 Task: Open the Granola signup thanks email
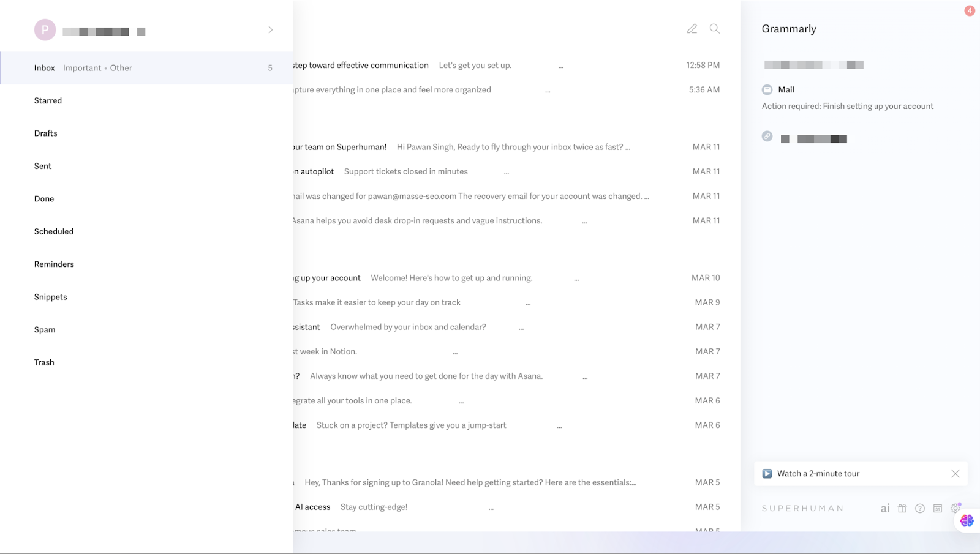point(516,482)
